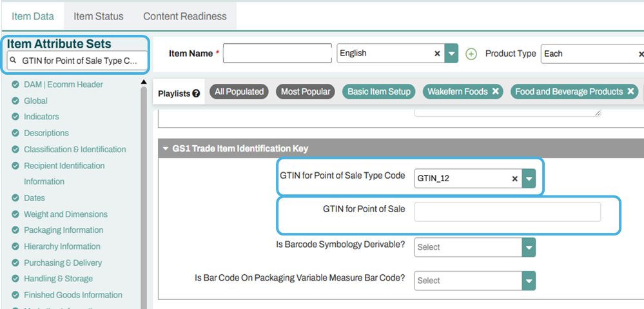Screen dimensions: 644x309
Task: Clear the English language selection
Action: tap(437, 54)
